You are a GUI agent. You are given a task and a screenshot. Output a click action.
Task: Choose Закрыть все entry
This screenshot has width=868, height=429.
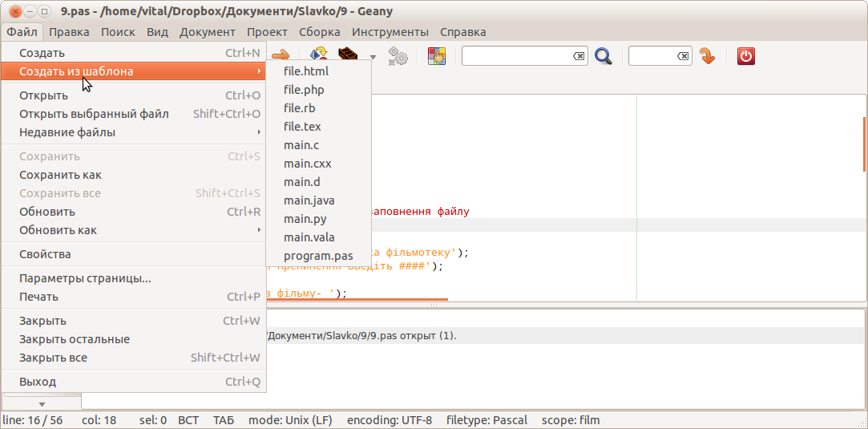(x=134, y=358)
